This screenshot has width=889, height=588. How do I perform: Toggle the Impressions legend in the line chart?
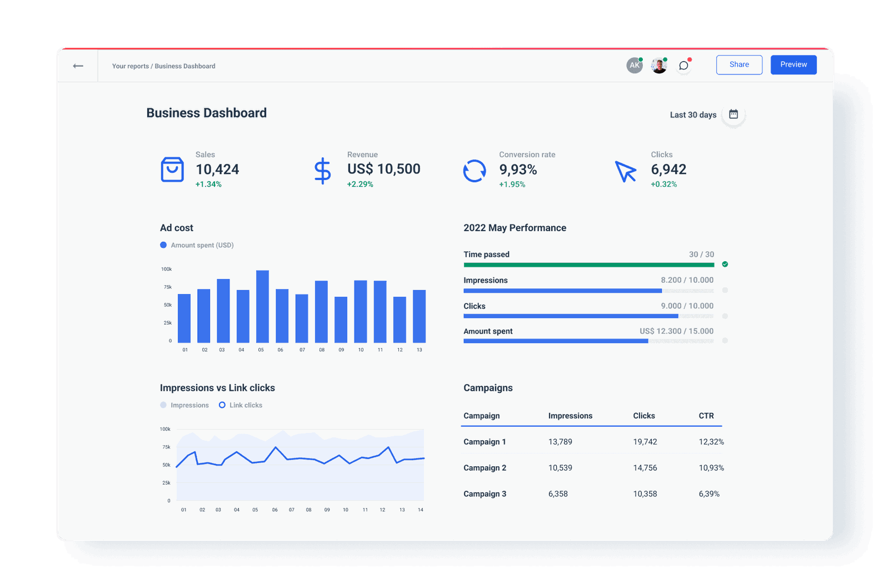(x=162, y=405)
